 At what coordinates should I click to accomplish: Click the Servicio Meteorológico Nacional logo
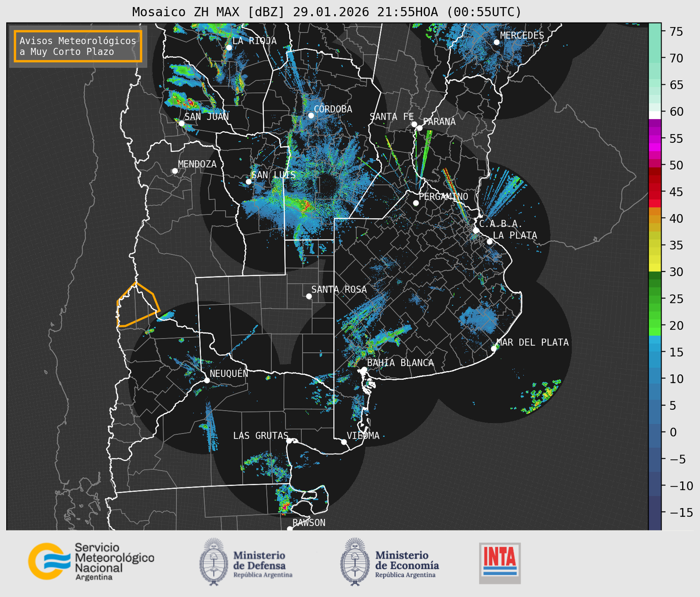(x=91, y=561)
